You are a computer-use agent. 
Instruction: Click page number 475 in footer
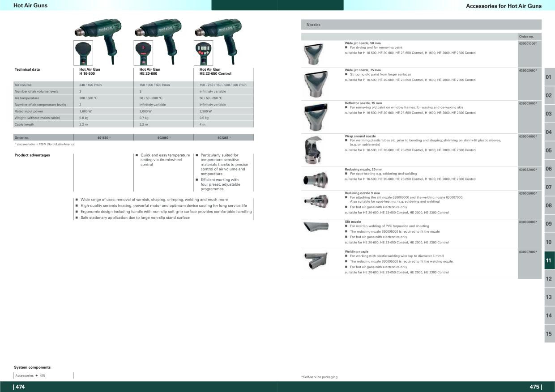click(x=535, y=387)
